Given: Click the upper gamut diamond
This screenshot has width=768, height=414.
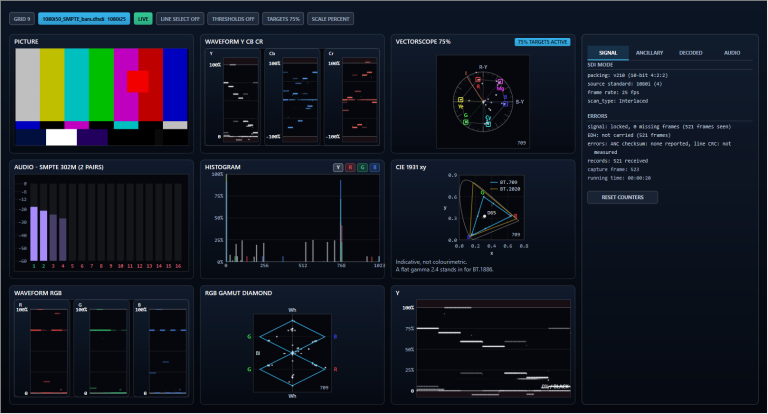Looking at the screenshot, I should (x=292, y=337).
